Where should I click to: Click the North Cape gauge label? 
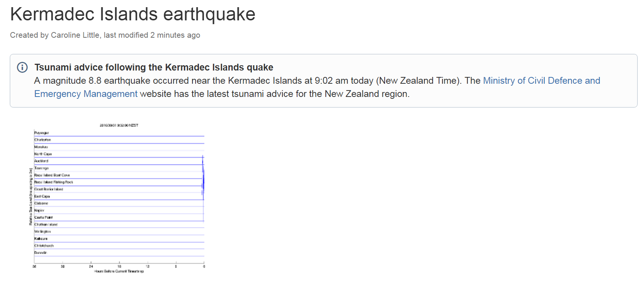click(43, 154)
